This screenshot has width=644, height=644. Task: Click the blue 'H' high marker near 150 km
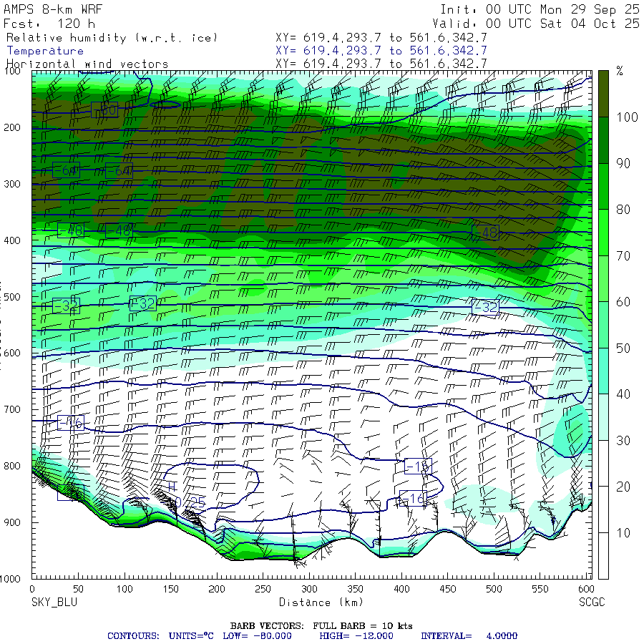[x=172, y=487]
